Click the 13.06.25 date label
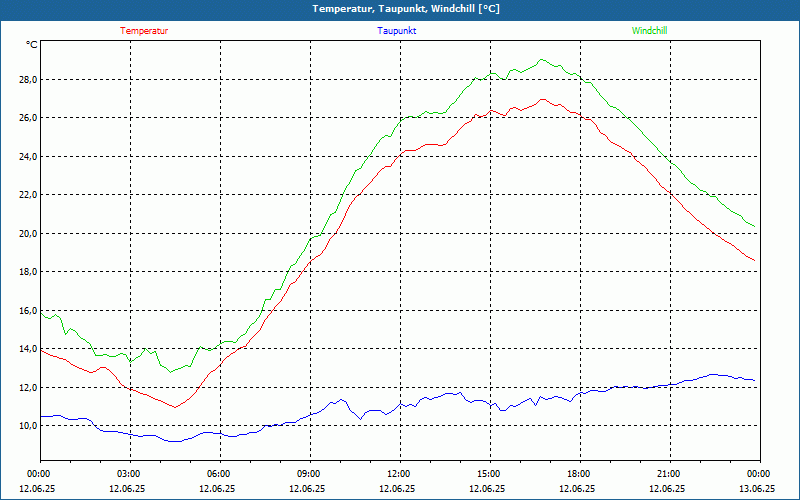The image size is (800, 500). (x=757, y=488)
